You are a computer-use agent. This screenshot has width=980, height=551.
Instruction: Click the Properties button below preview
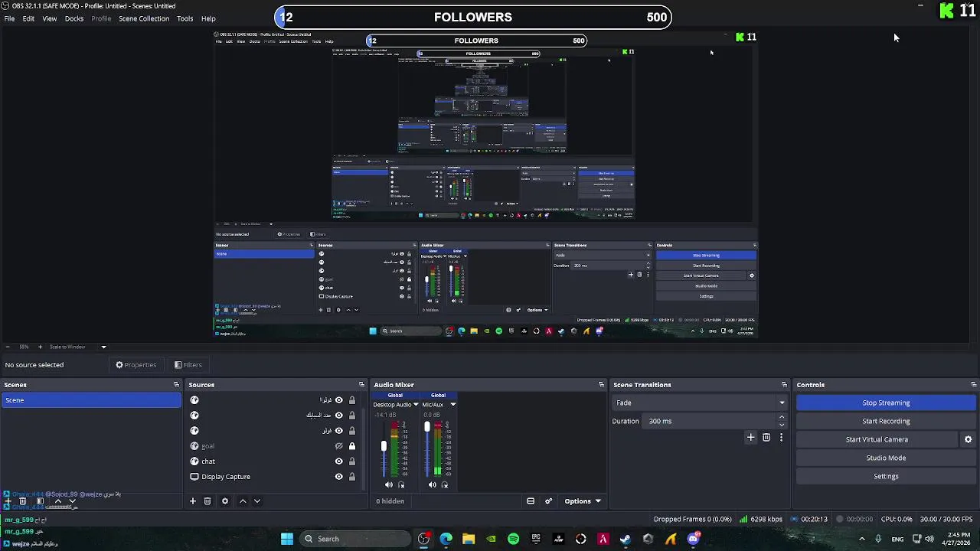pyautogui.click(x=136, y=365)
